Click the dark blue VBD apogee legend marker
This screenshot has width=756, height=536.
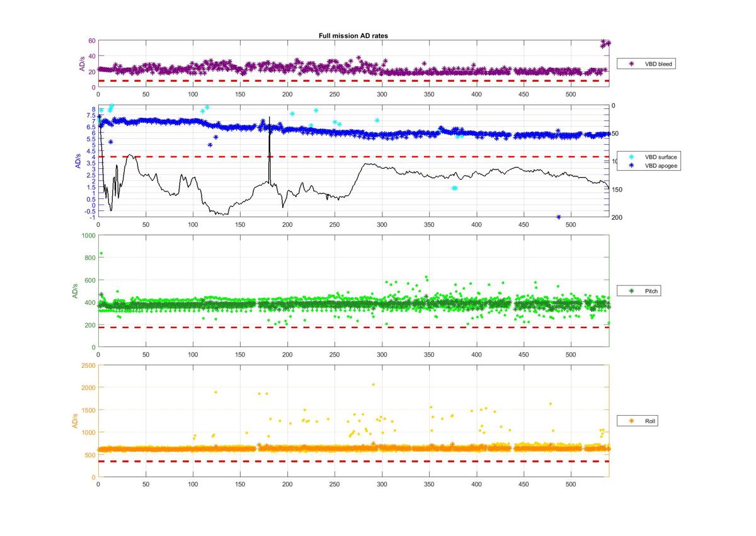tap(632, 166)
